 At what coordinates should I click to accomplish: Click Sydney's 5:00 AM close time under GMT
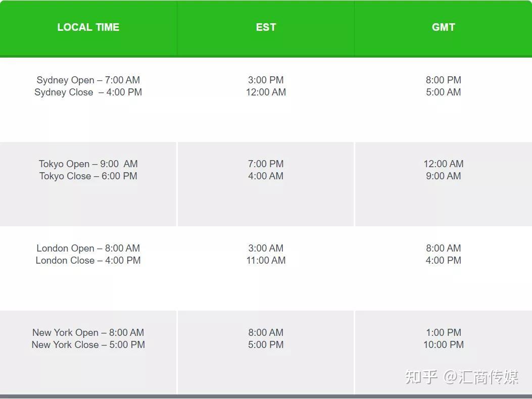coord(443,92)
